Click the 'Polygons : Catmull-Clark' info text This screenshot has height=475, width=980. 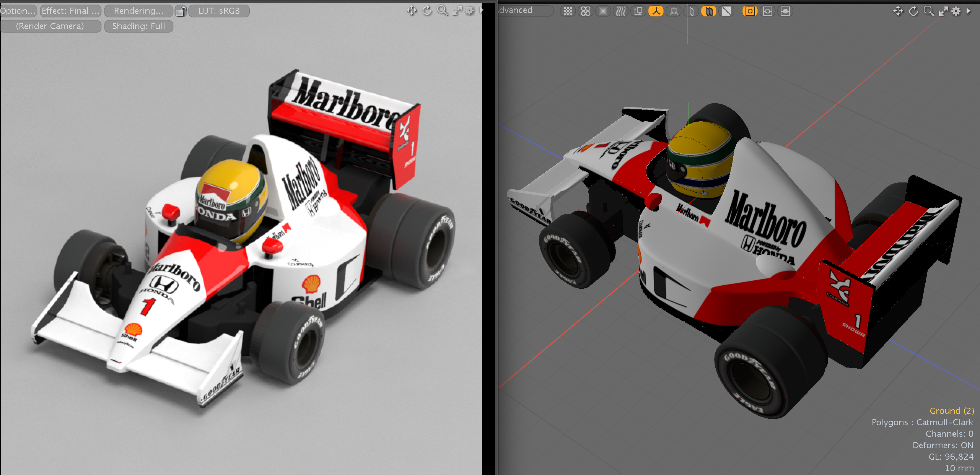click(922, 422)
